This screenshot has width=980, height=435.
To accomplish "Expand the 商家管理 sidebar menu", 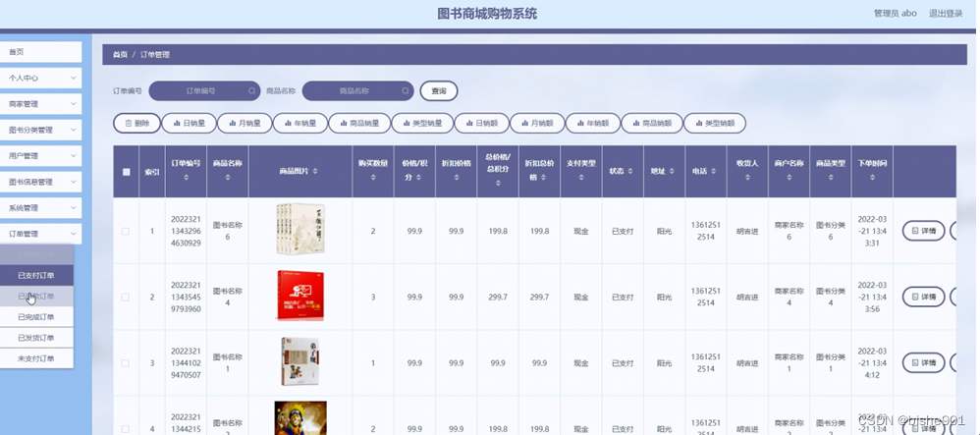I will pos(40,104).
